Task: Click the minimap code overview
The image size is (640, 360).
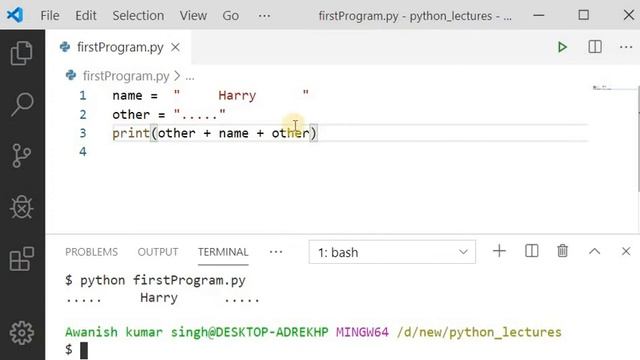Action: (603, 87)
